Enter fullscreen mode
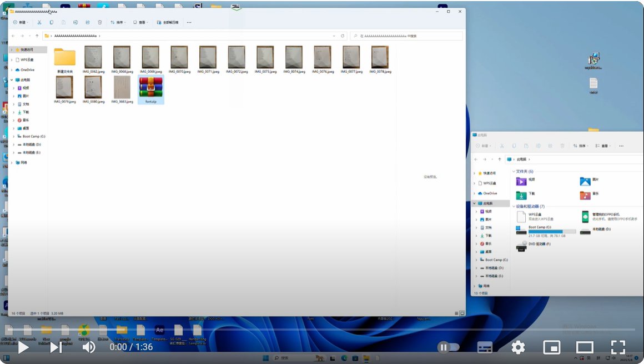Viewport: 644px width, 364px height. click(x=618, y=347)
